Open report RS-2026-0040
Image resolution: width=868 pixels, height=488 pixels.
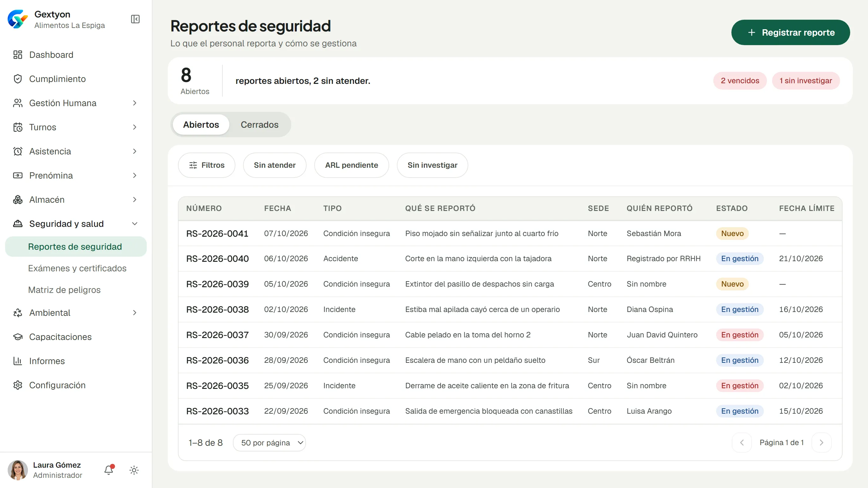click(x=510, y=259)
